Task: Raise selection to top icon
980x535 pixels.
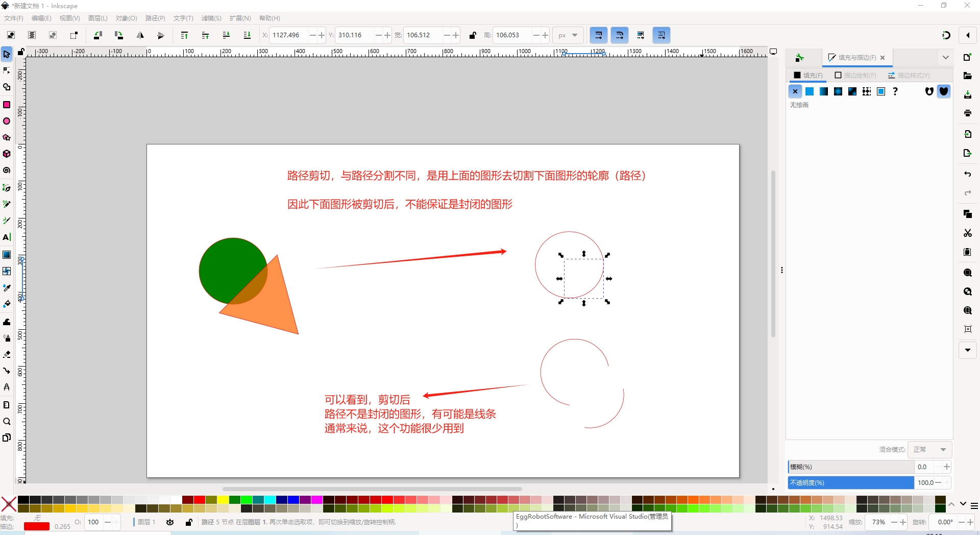Action: [184, 35]
